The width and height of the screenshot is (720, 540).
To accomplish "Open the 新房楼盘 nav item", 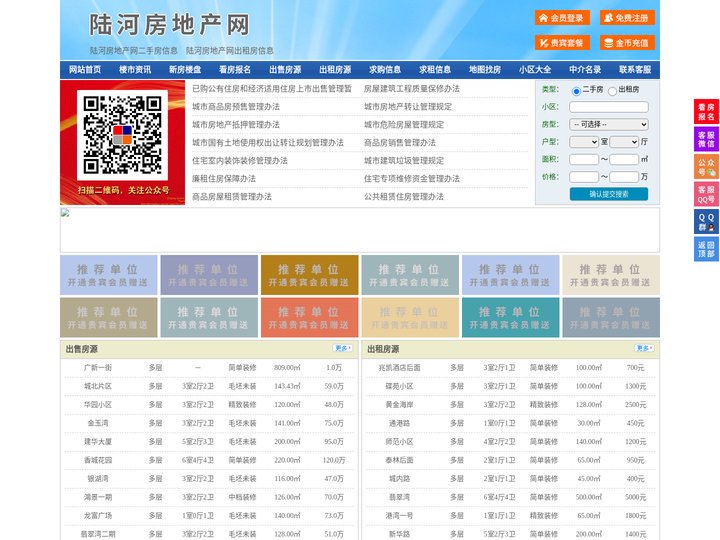I will 185,70.
